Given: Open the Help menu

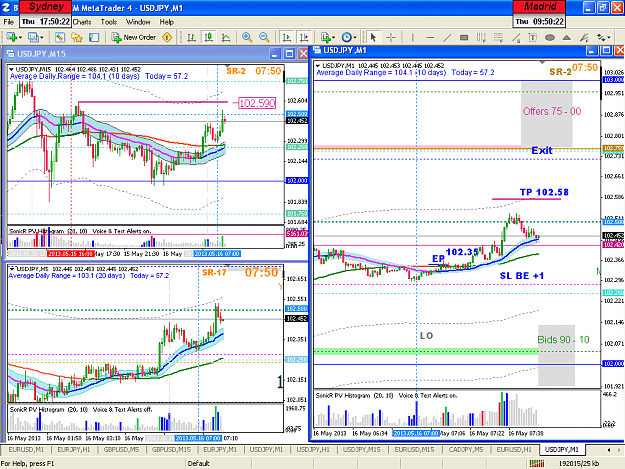Looking at the screenshot, I should (x=167, y=22).
